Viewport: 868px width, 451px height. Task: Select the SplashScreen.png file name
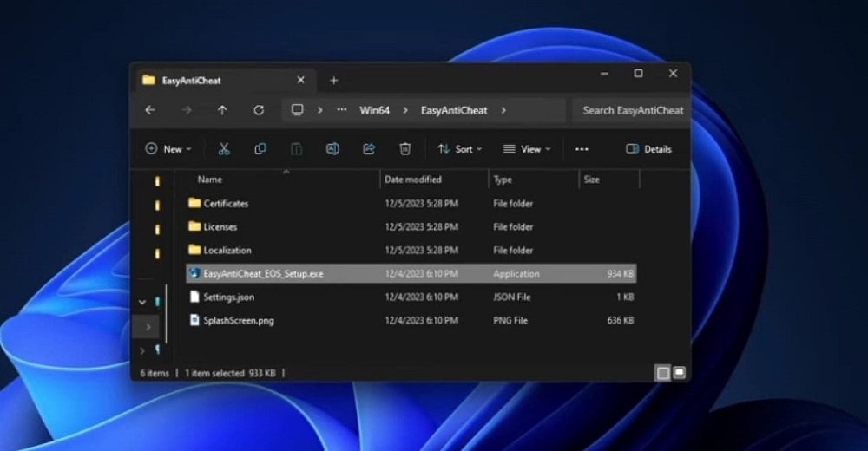click(x=239, y=320)
